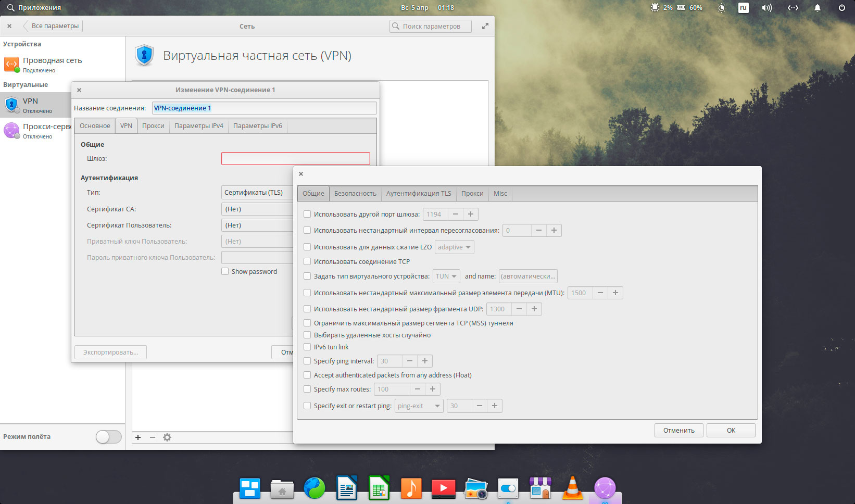Switch to the 'Безопасность' tab

pos(355,193)
